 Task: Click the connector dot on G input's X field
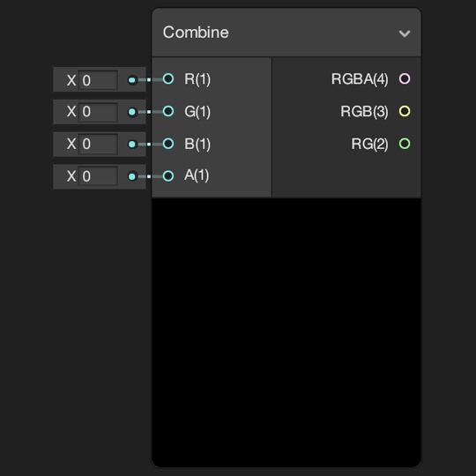[x=132, y=112]
